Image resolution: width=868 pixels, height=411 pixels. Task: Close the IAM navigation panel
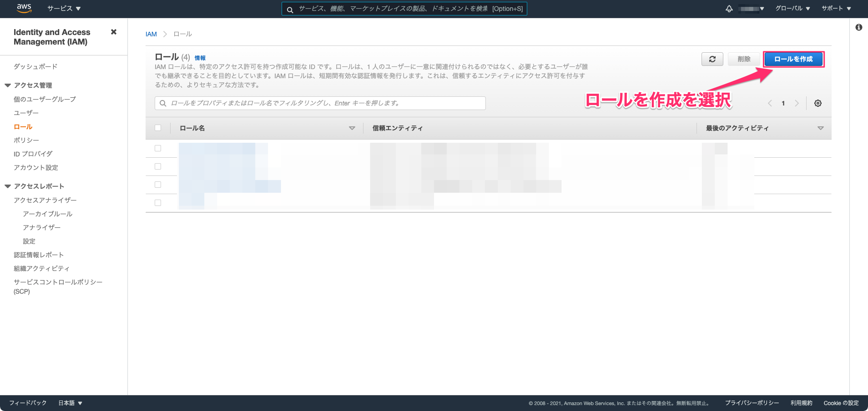[x=114, y=32]
